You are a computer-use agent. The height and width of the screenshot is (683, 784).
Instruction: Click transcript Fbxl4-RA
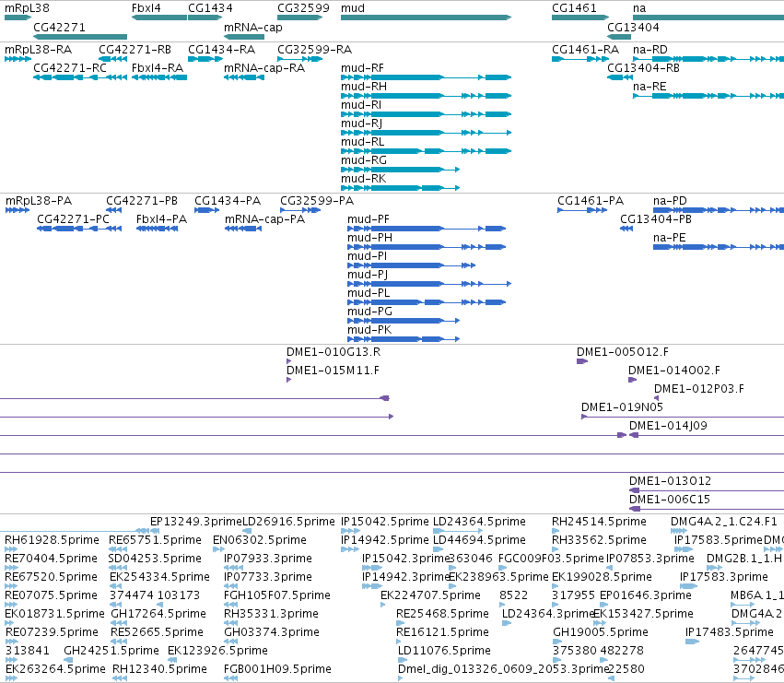tap(159, 77)
